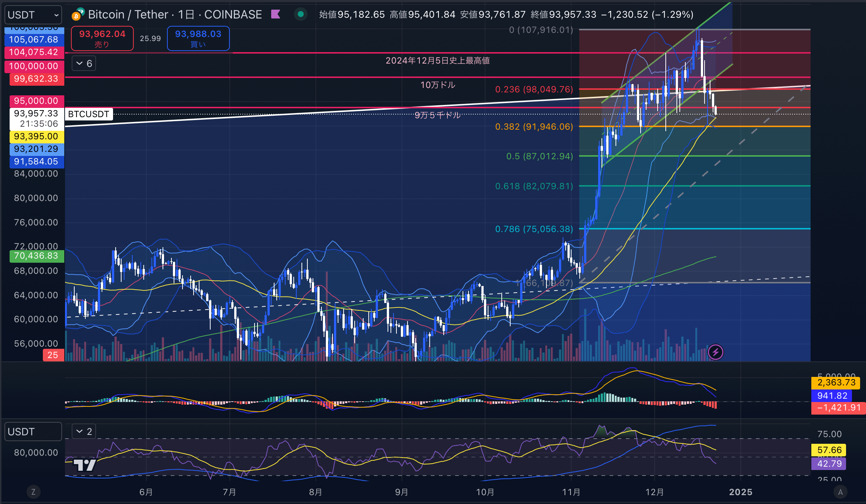Click the purple lightning bolt icon

tap(716, 352)
